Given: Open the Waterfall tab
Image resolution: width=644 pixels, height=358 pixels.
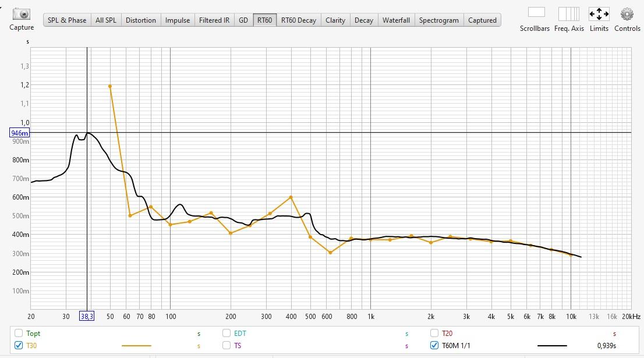Looking at the screenshot, I should [x=396, y=20].
